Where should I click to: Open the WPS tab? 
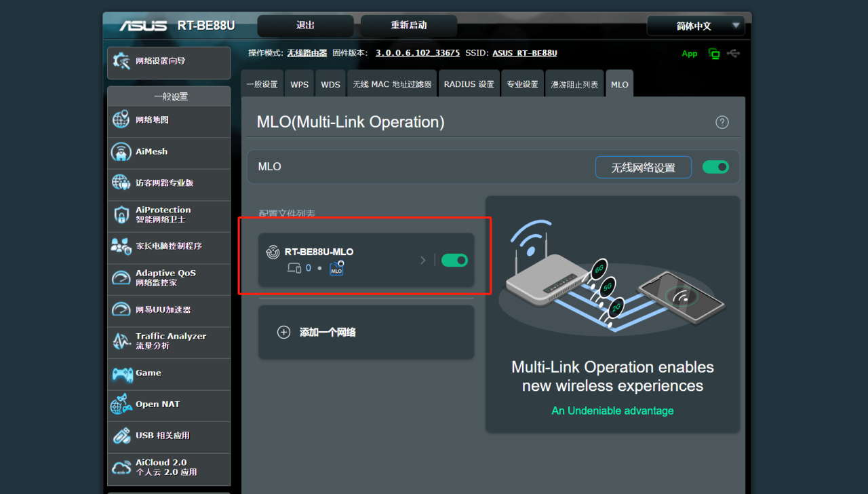pos(300,84)
